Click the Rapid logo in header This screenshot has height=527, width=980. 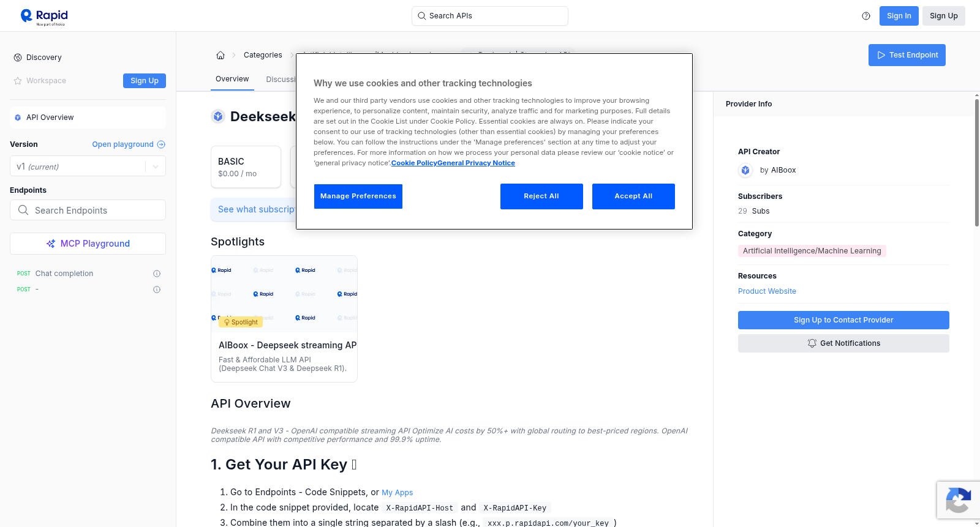coord(44,17)
